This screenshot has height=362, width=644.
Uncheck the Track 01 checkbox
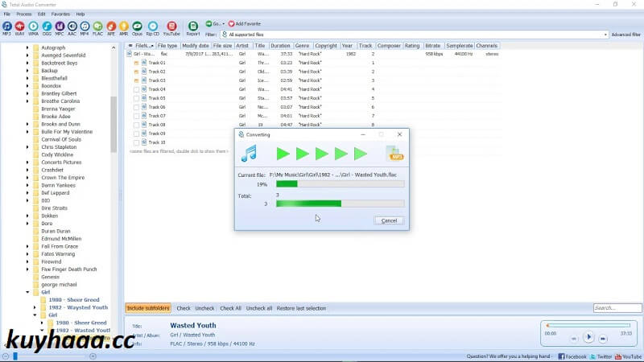(x=136, y=63)
